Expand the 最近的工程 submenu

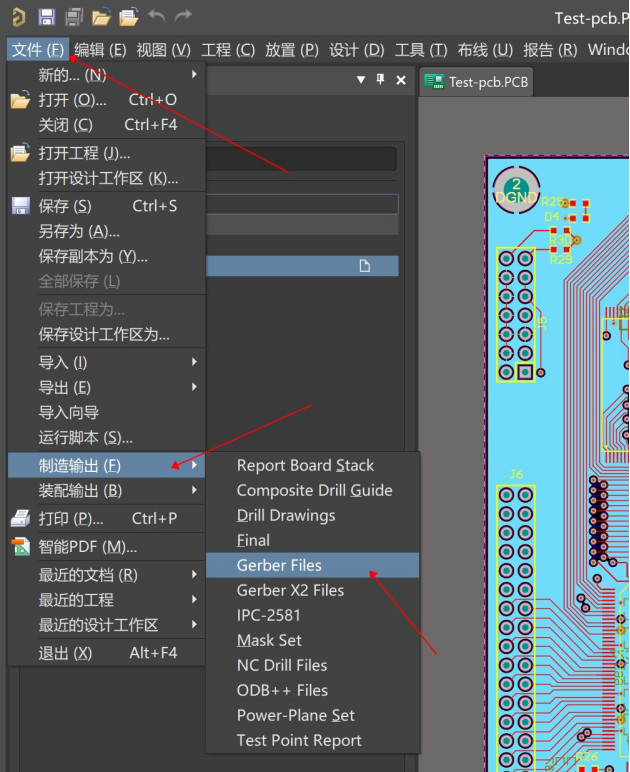pos(106,600)
